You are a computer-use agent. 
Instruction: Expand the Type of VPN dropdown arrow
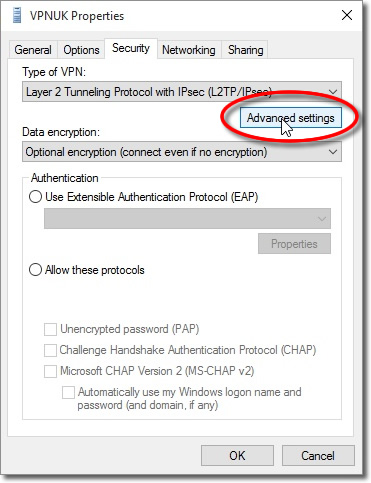click(332, 92)
